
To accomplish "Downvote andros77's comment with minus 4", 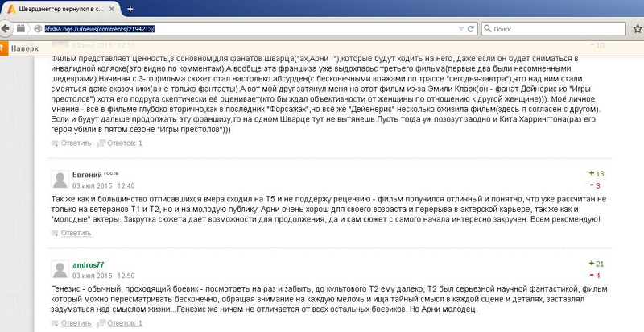I will point(595,276).
